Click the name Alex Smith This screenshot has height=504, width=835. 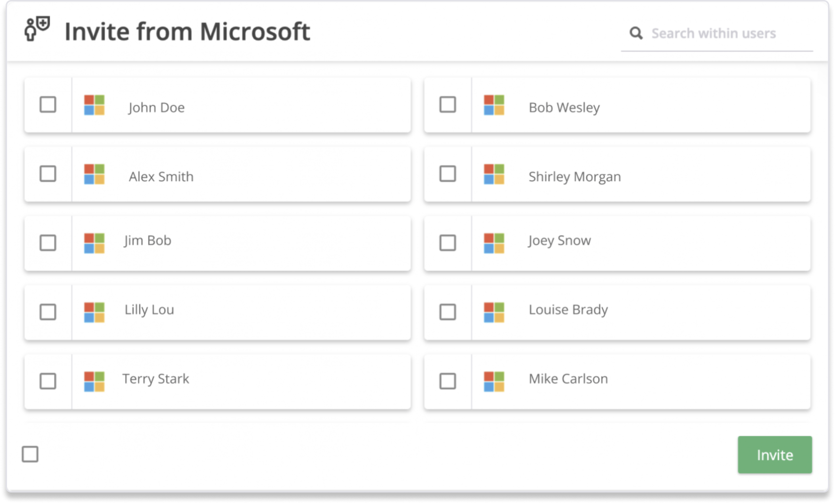(x=161, y=177)
